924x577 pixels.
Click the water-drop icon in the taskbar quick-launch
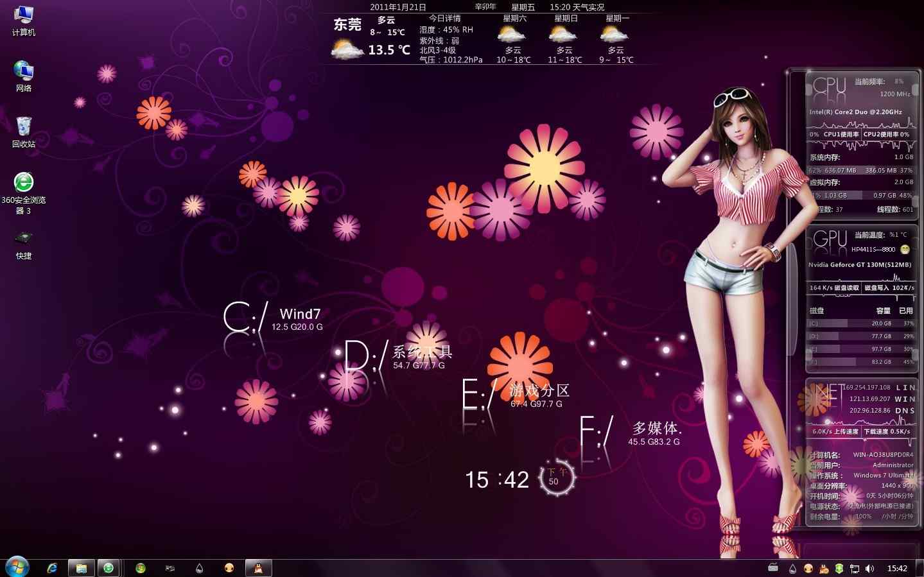[200, 568]
